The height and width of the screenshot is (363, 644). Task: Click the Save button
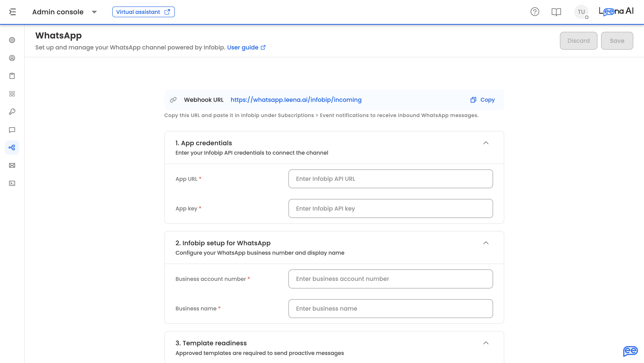[x=617, y=41]
